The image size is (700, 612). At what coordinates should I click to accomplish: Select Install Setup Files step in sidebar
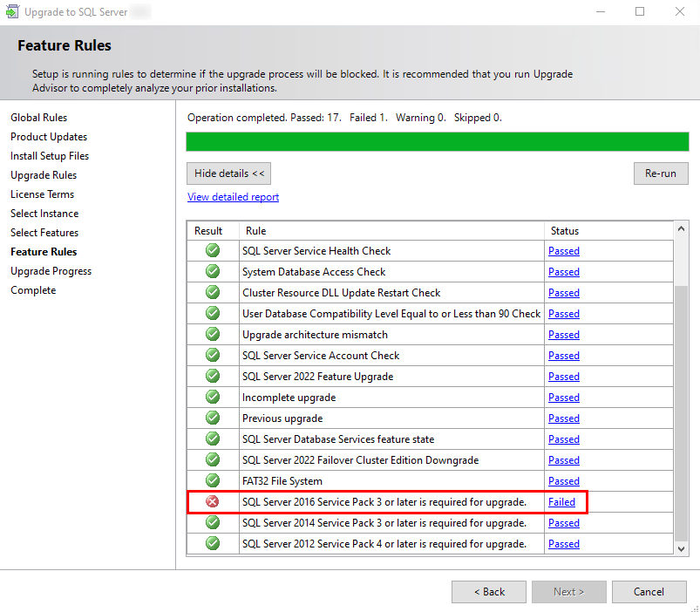click(50, 156)
